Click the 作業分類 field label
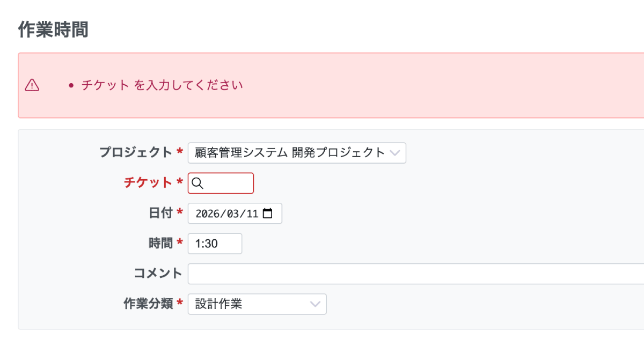644x338 pixels. point(148,304)
